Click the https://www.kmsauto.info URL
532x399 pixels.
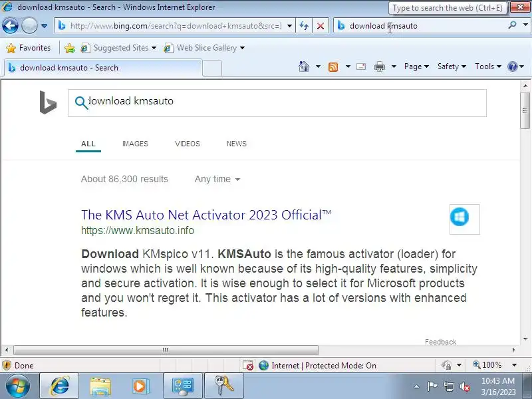[x=138, y=231]
